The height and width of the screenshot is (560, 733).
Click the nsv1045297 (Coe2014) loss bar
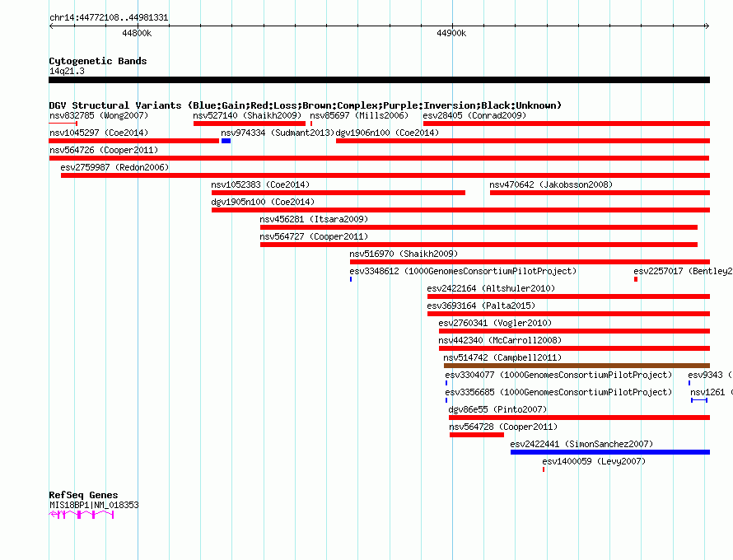133,141
